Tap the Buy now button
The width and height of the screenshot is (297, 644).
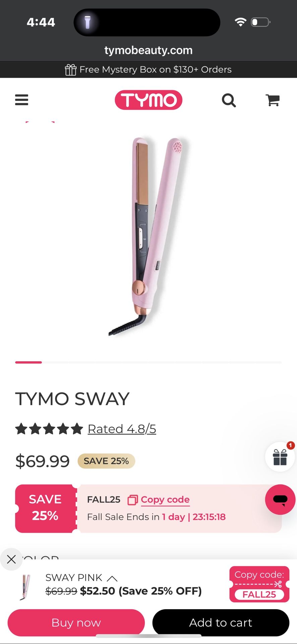coord(76,623)
